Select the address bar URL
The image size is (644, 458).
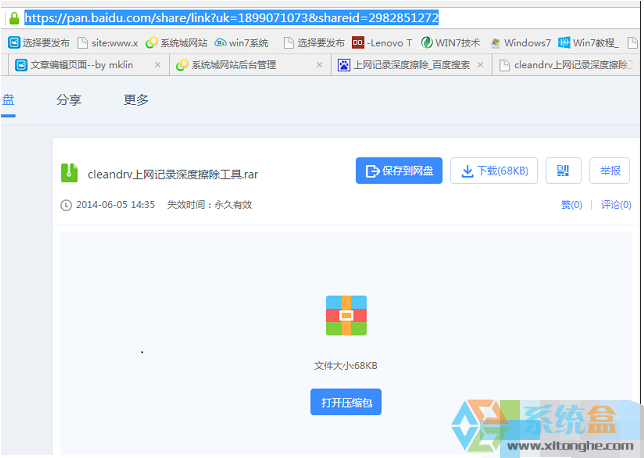click(232, 18)
